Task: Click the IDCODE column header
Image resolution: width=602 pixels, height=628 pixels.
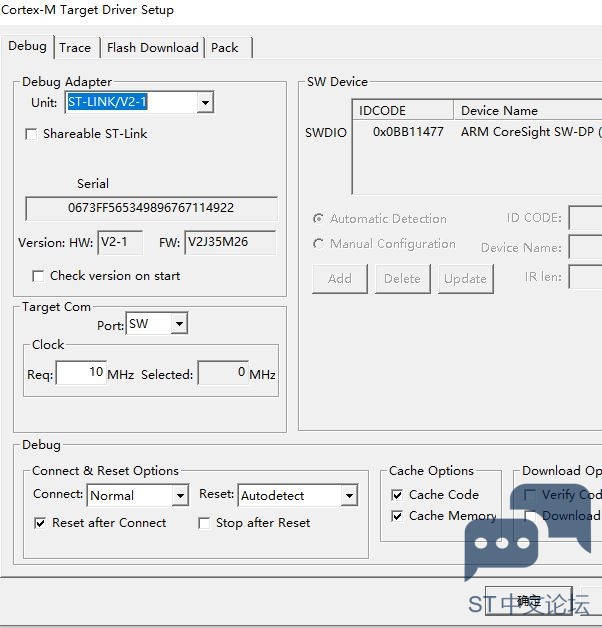Action: coord(403,110)
